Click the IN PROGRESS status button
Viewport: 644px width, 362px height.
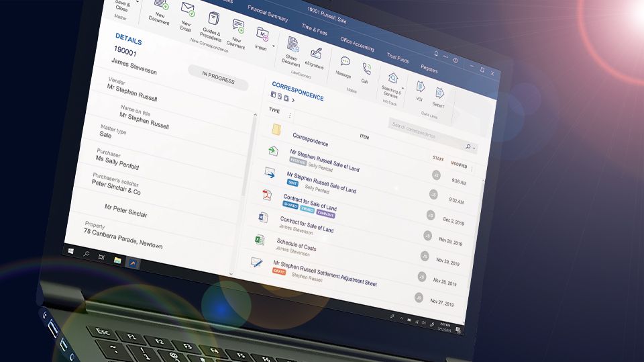pyautogui.click(x=218, y=77)
